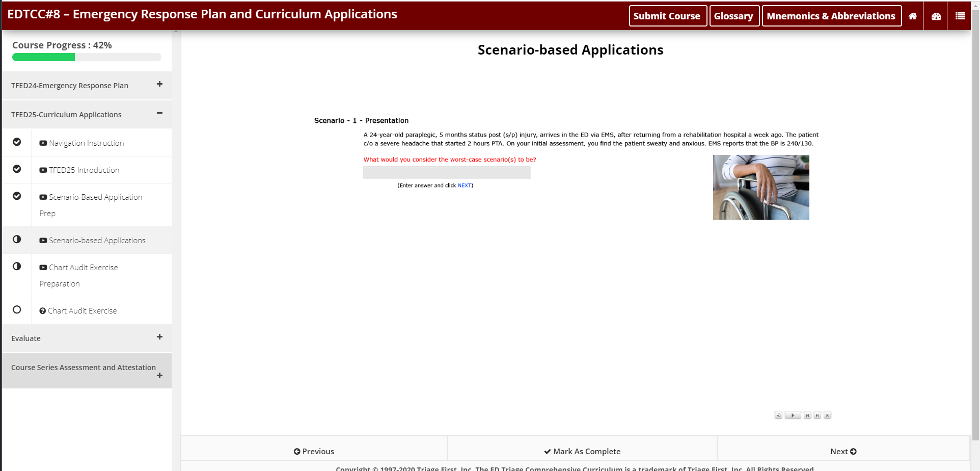Click the exit icon in the playback controls
980x471 pixels.
[x=778, y=415]
